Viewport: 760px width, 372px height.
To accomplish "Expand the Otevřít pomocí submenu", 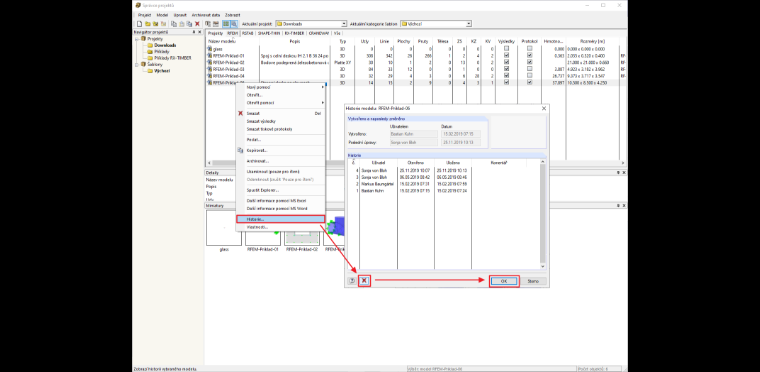I will [281, 103].
